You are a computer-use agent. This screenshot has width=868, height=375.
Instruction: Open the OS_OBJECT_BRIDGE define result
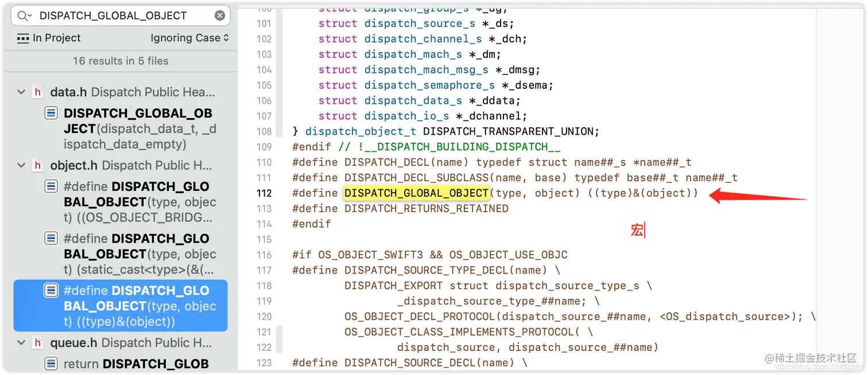point(121,202)
